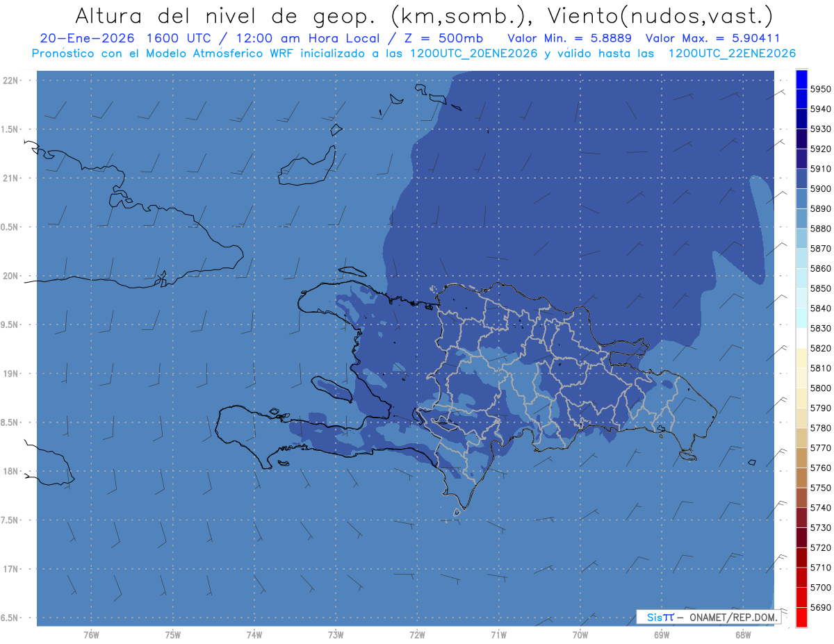The width and height of the screenshot is (834, 644).
Task: Click the '5950' colorbar value
Action: tap(821, 89)
